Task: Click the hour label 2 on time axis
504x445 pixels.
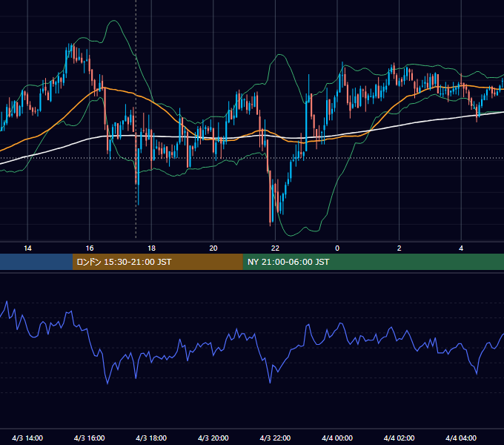Action: (399, 248)
